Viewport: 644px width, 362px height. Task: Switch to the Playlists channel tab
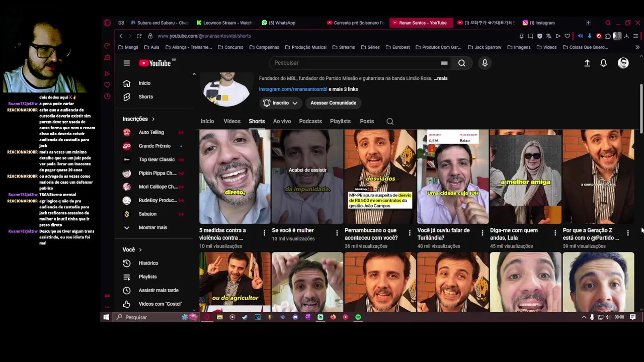click(340, 121)
